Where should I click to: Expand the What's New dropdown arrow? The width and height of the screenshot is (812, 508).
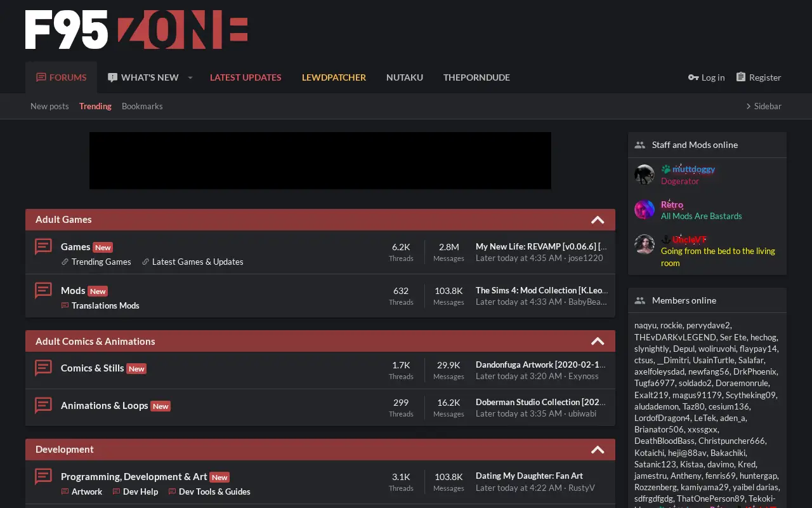click(190, 77)
